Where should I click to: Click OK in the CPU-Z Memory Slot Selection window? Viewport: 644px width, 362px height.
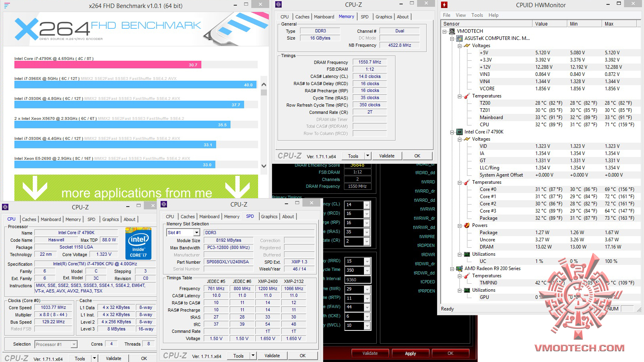[303, 356]
